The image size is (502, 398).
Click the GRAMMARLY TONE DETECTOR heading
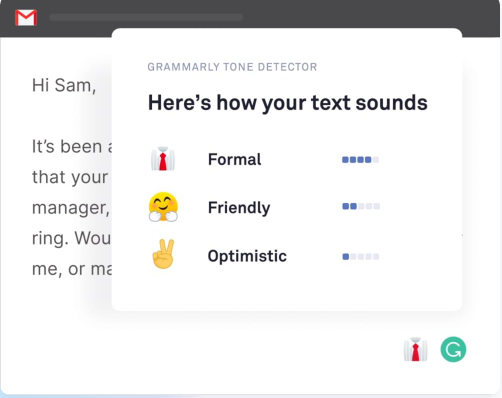232,67
